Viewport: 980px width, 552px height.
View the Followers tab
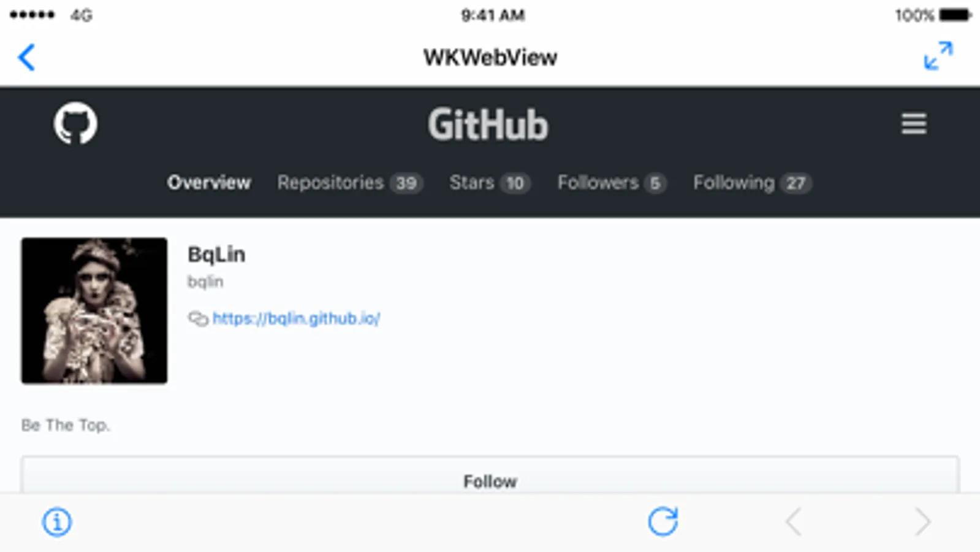click(x=612, y=183)
